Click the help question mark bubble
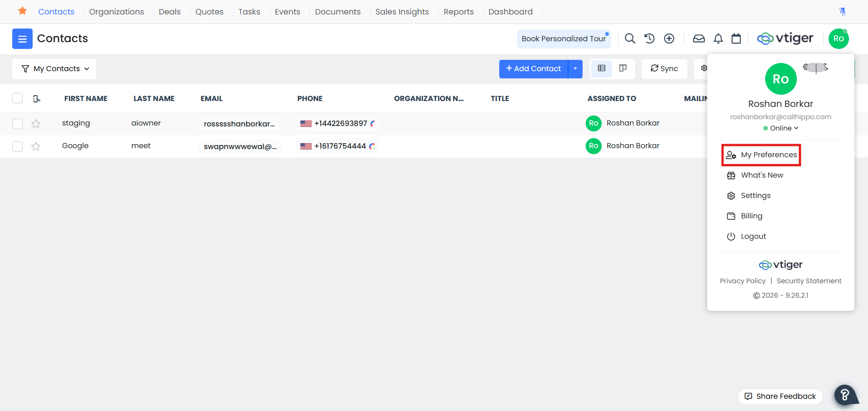This screenshot has width=868, height=411. 845,395
